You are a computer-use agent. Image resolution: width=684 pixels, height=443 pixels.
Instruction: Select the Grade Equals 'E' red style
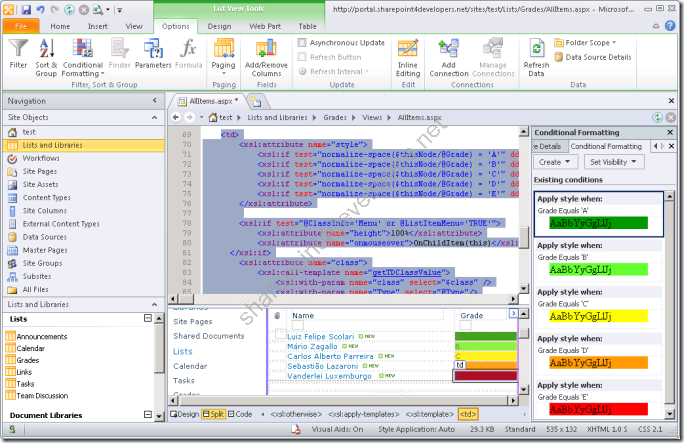(598, 410)
